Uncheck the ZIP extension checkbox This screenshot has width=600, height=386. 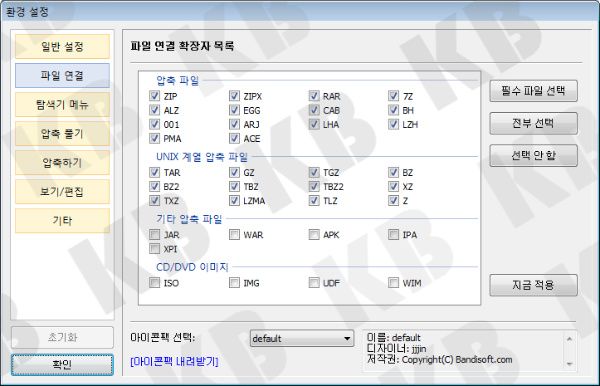pos(154,96)
